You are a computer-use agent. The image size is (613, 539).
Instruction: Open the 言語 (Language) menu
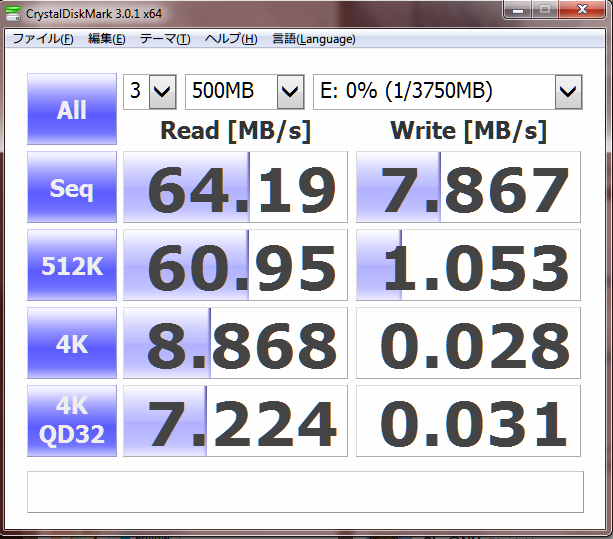click(314, 39)
